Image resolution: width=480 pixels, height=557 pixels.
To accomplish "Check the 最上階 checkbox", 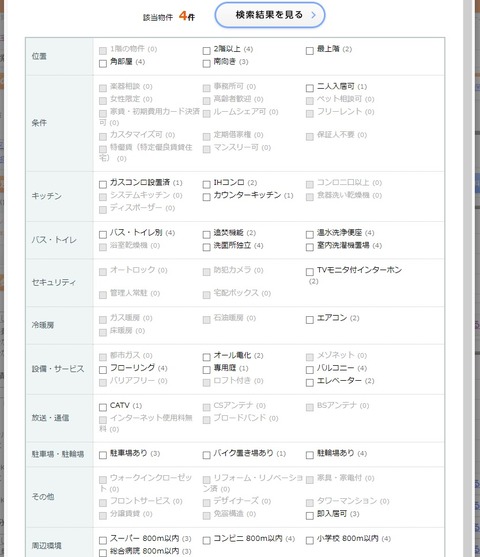I will point(309,51).
